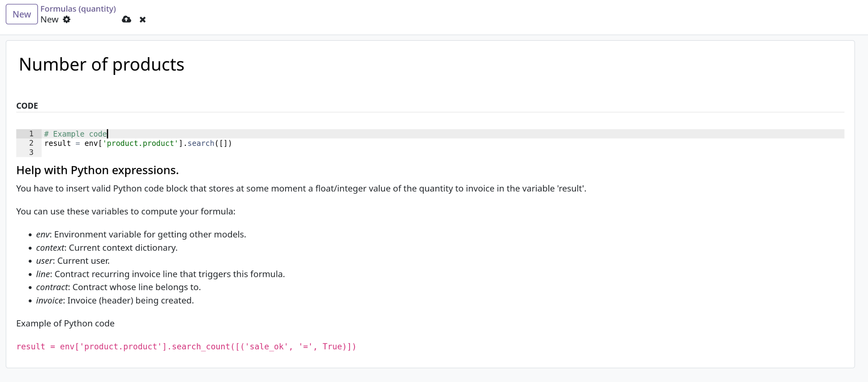Click the invoice variable description item
The image size is (868, 382).
115,300
